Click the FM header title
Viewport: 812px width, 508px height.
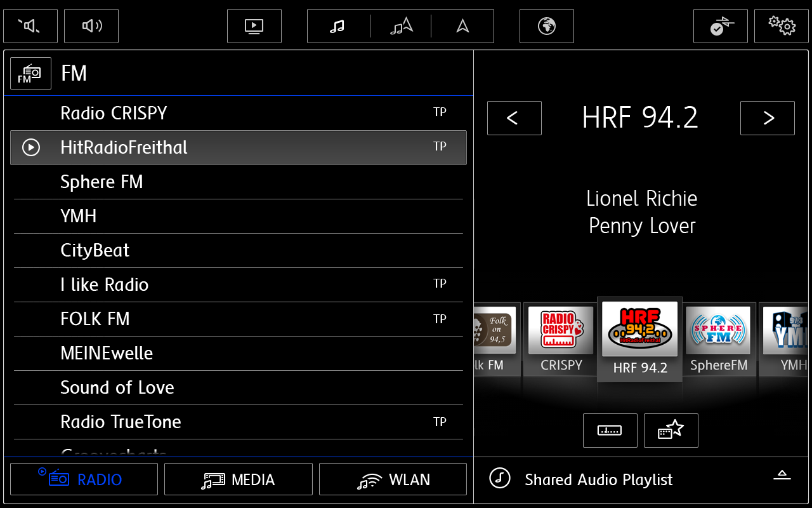pyautogui.click(x=74, y=74)
